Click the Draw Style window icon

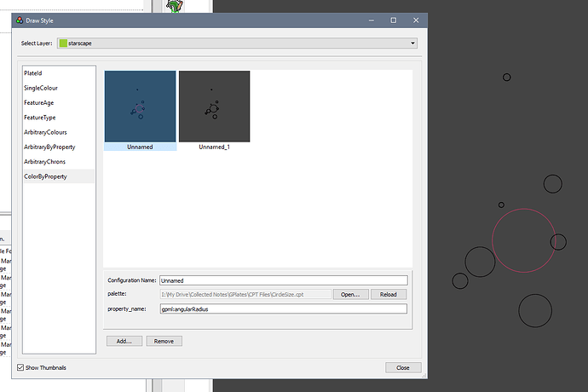[x=20, y=20]
